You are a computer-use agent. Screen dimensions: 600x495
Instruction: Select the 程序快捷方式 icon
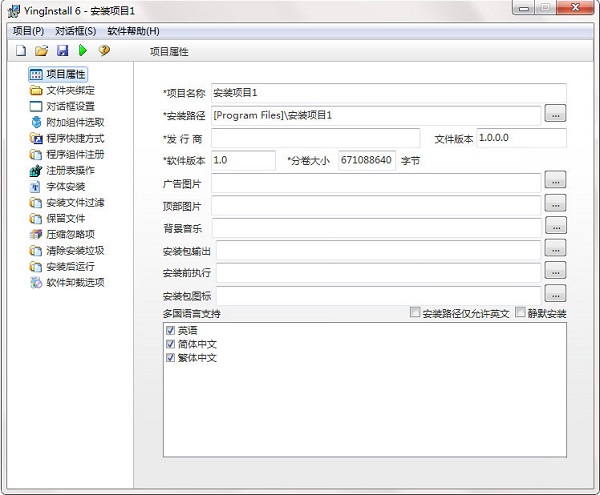(36, 138)
